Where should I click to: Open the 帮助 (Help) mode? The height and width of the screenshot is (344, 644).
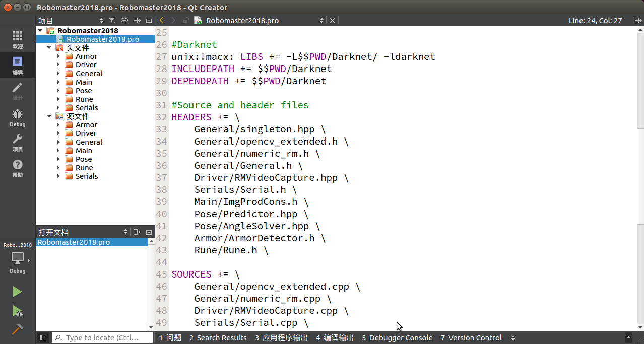click(18, 168)
